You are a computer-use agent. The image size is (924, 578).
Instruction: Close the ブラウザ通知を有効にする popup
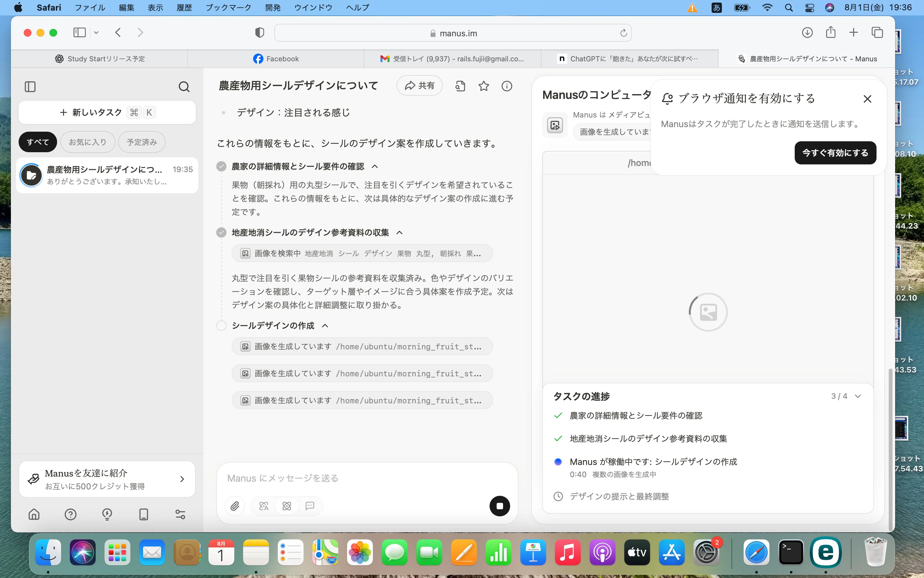(867, 99)
